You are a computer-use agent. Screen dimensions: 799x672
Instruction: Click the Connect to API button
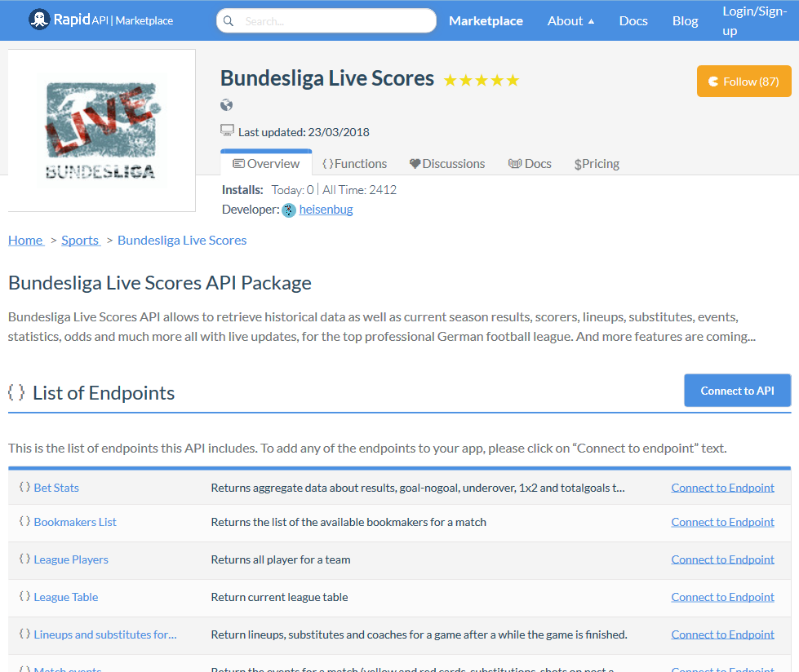737,391
